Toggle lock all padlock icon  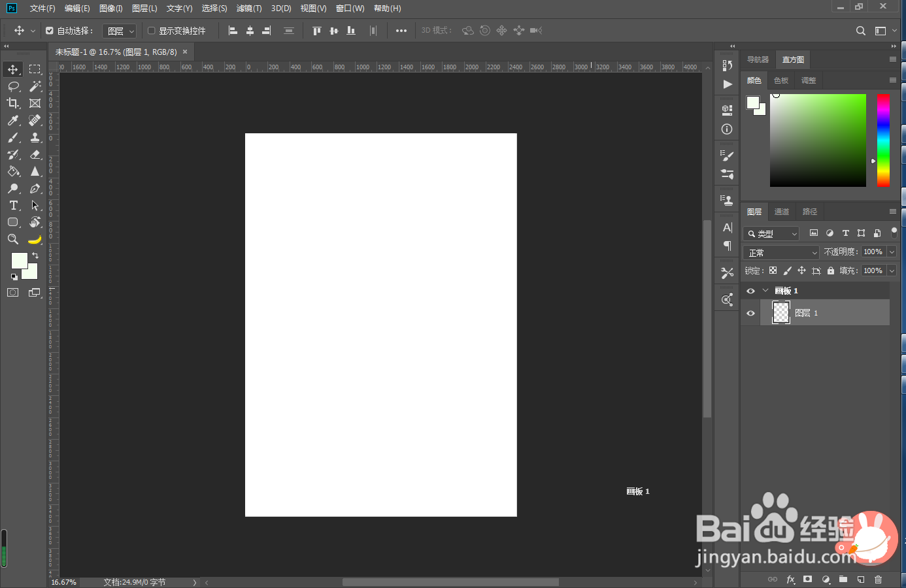(830, 270)
